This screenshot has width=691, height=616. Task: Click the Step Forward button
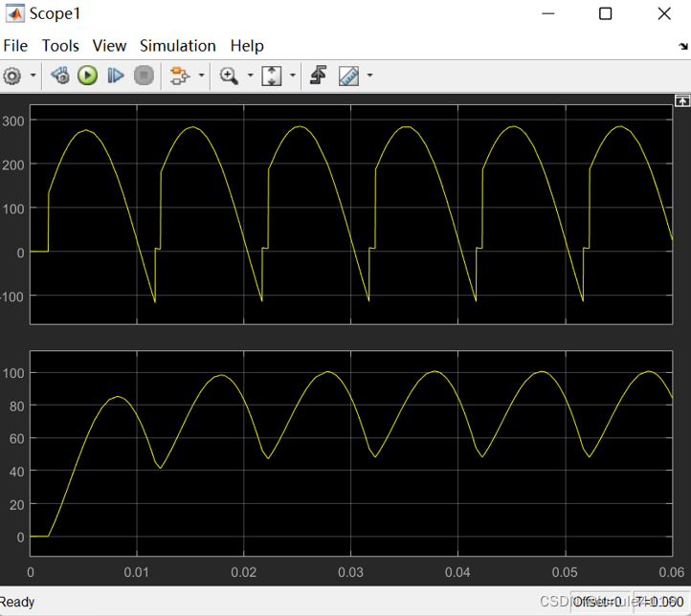point(116,76)
